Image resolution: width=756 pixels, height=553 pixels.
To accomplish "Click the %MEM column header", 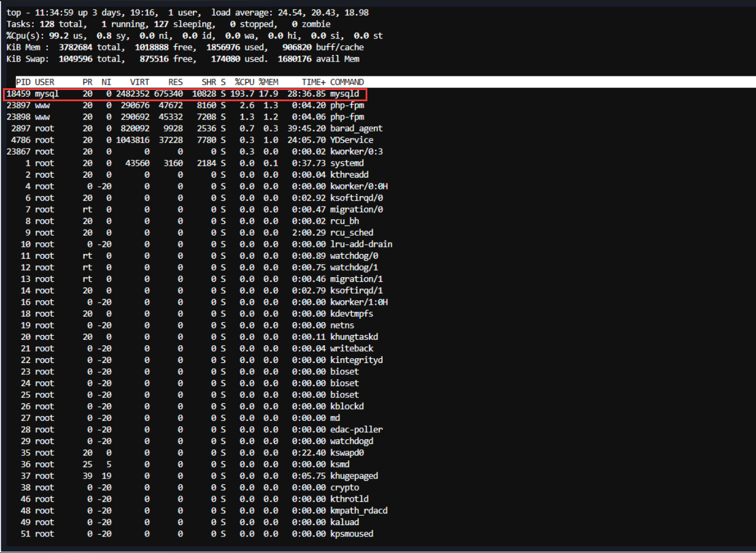I will point(269,82).
